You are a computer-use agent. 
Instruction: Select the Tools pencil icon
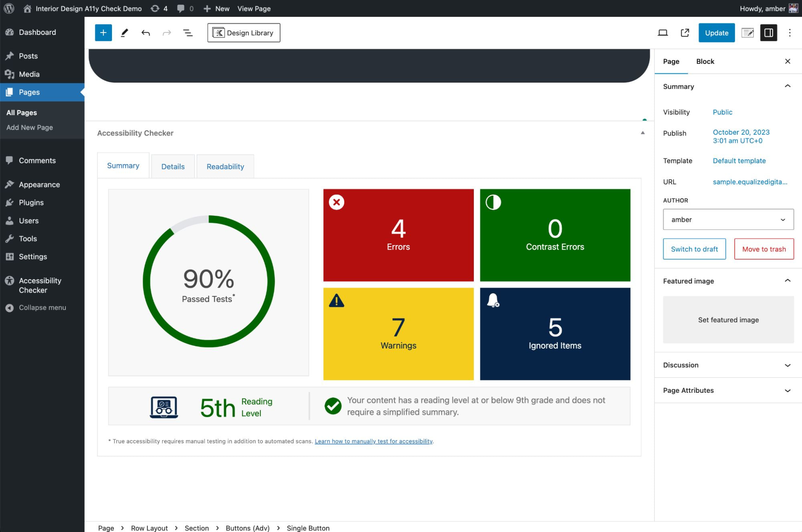[124, 33]
